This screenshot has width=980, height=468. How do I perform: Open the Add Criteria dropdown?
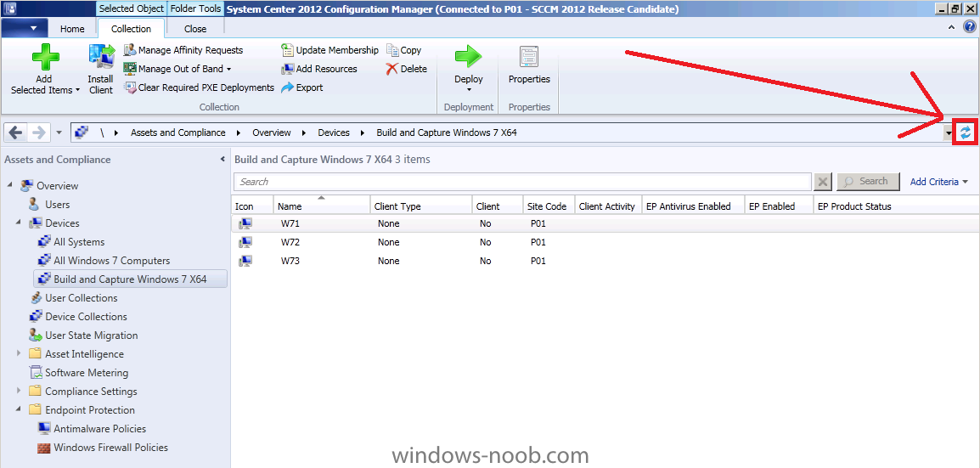click(938, 182)
